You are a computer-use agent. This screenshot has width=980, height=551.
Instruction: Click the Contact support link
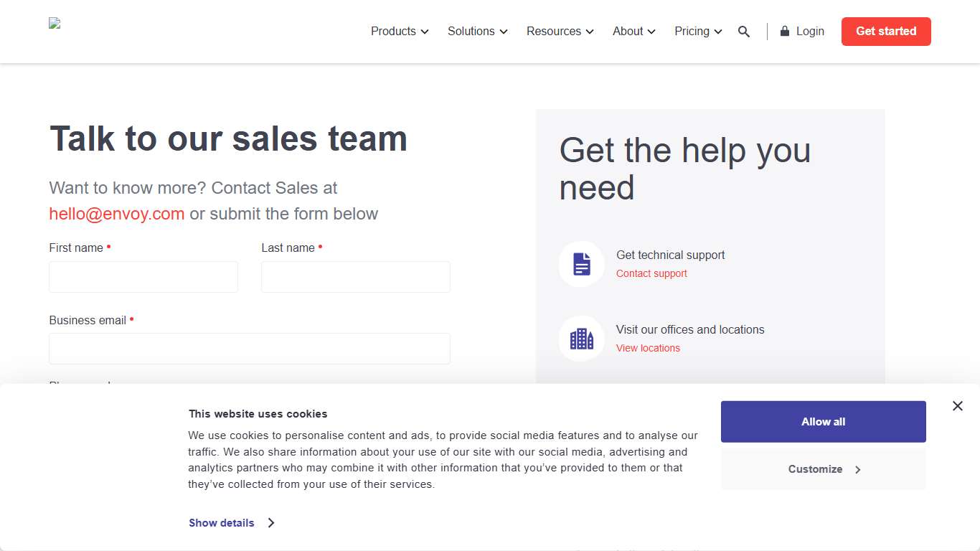coord(651,273)
